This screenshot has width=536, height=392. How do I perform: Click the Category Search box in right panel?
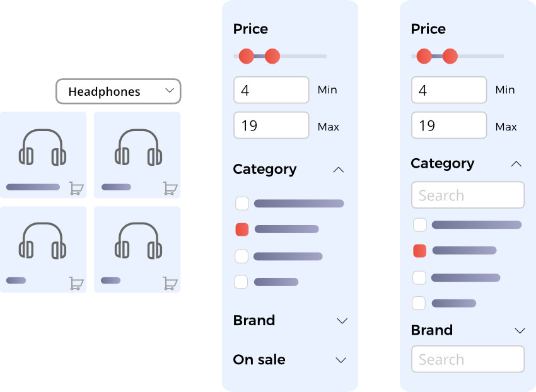[467, 195]
